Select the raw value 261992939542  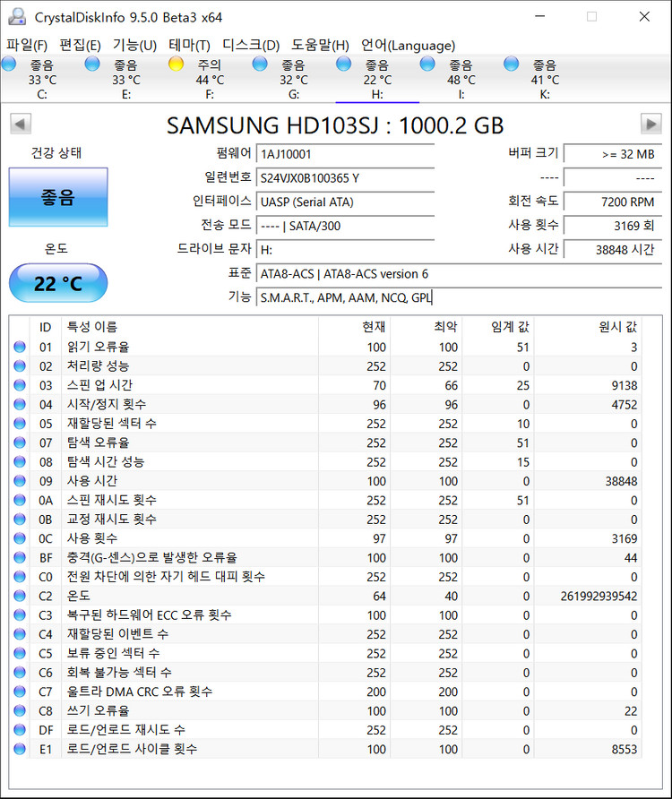point(599,597)
